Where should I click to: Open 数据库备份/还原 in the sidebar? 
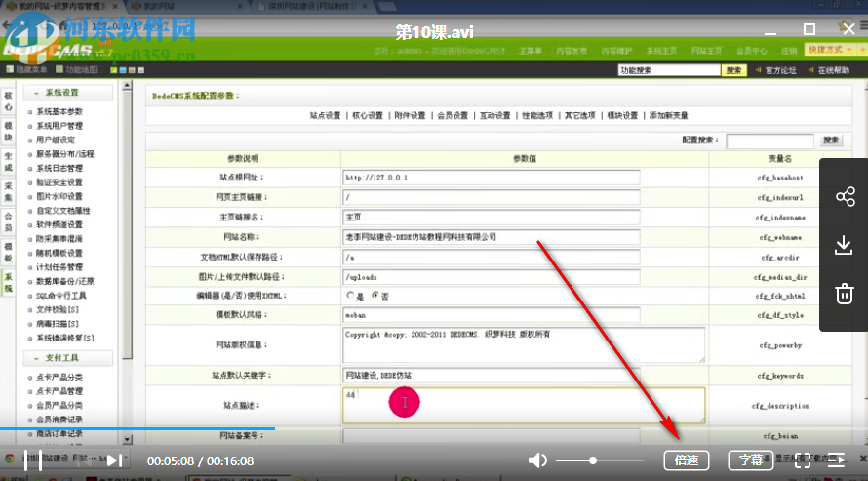[x=64, y=281]
